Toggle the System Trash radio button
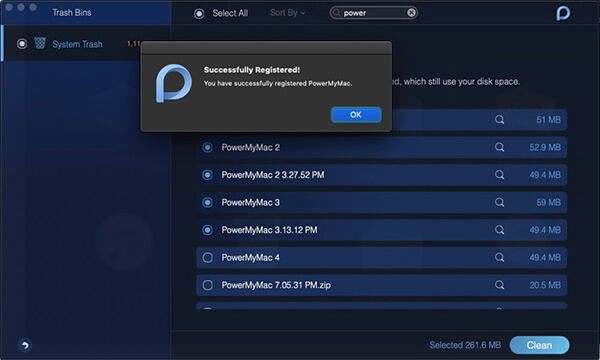Viewport: 600px width, 360px height. (22, 44)
